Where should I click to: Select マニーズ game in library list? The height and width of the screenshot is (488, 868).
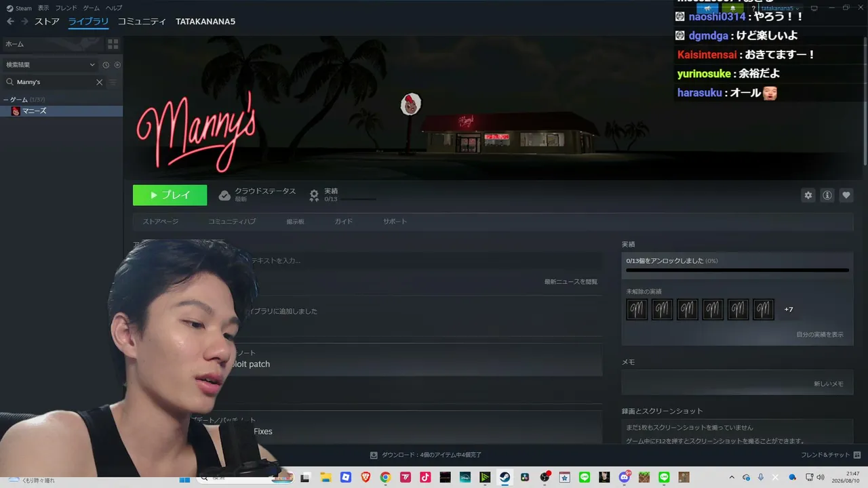click(61, 111)
